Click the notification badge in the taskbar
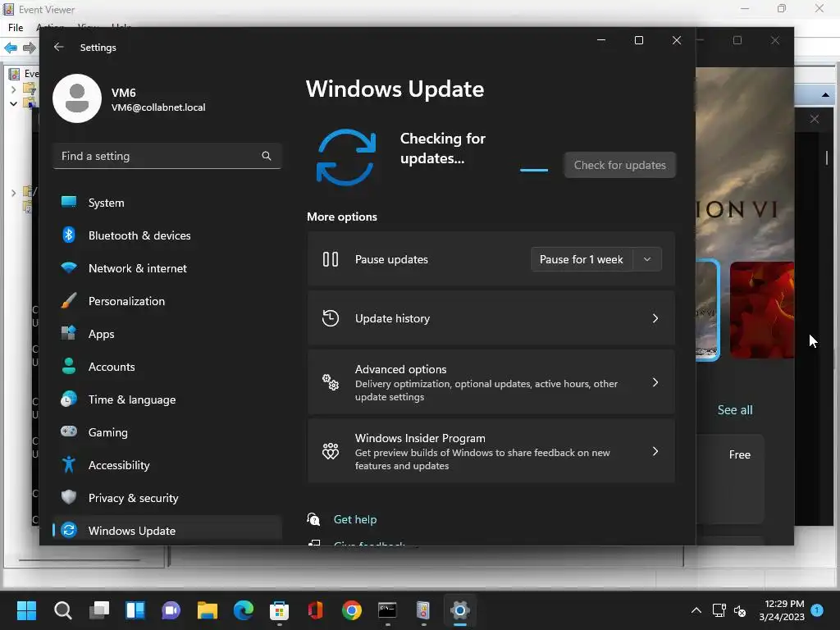 [x=817, y=609]
